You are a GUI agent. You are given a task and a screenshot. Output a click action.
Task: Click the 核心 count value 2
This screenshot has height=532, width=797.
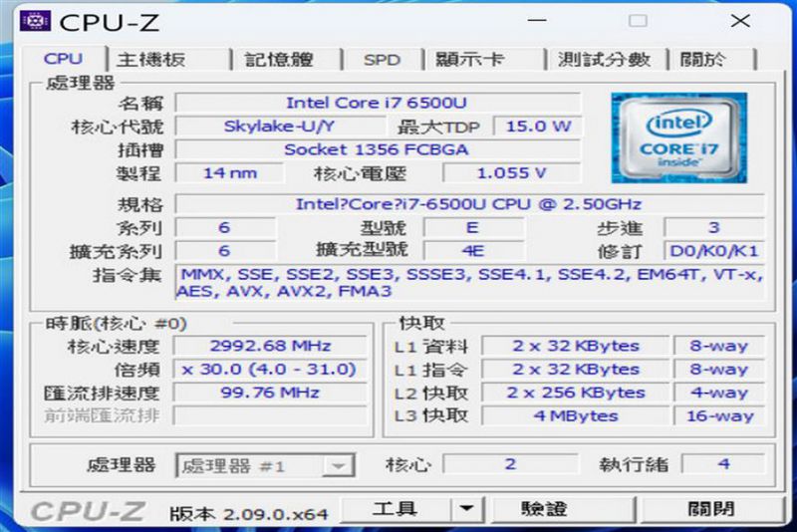510,464
